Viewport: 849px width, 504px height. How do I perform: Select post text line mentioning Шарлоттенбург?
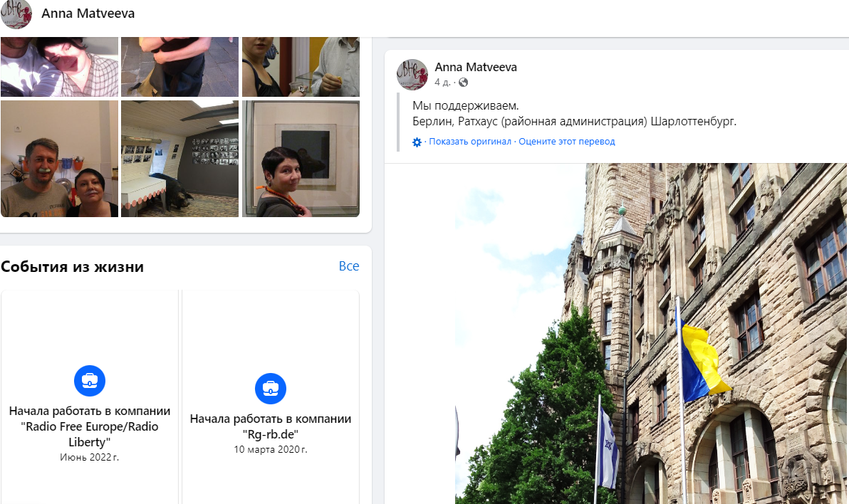tap(575, 121)
